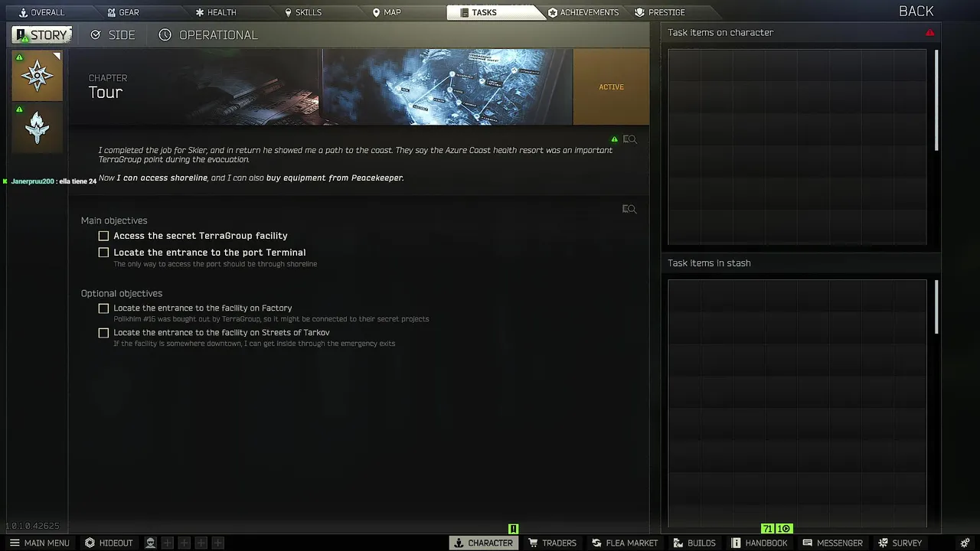This screenshot has height=551, width=980.
Task: Open the Flea Market
Action: [x=625, y=543]
